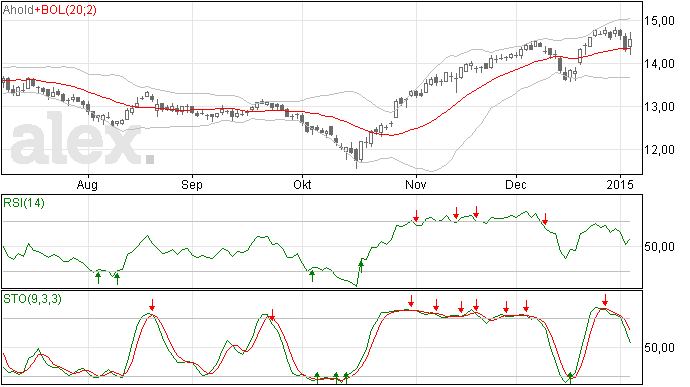The image size is (690, 387).
Task: Click the RSI red sell arrow in December
Action: coord(545,219)
